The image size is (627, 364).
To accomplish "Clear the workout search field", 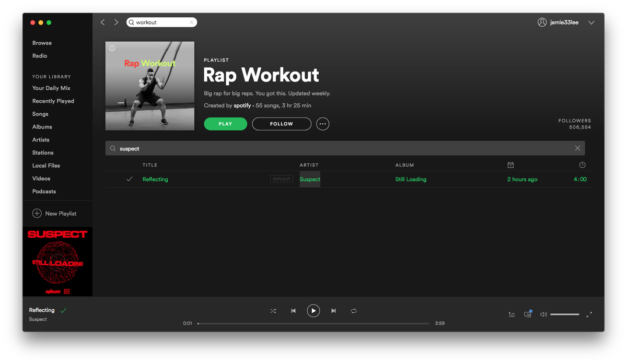I will (191, 22).
